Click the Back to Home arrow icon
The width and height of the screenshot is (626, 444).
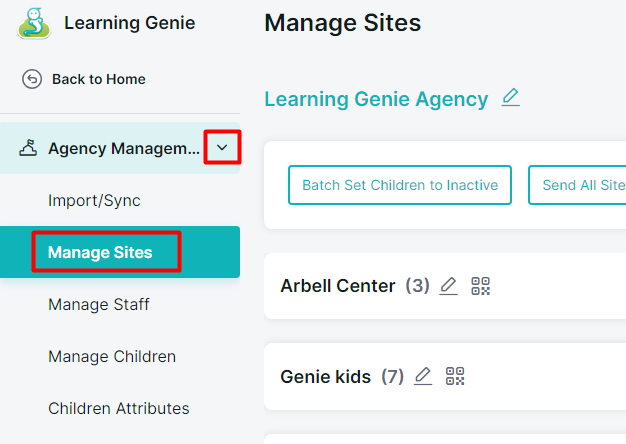32,79
